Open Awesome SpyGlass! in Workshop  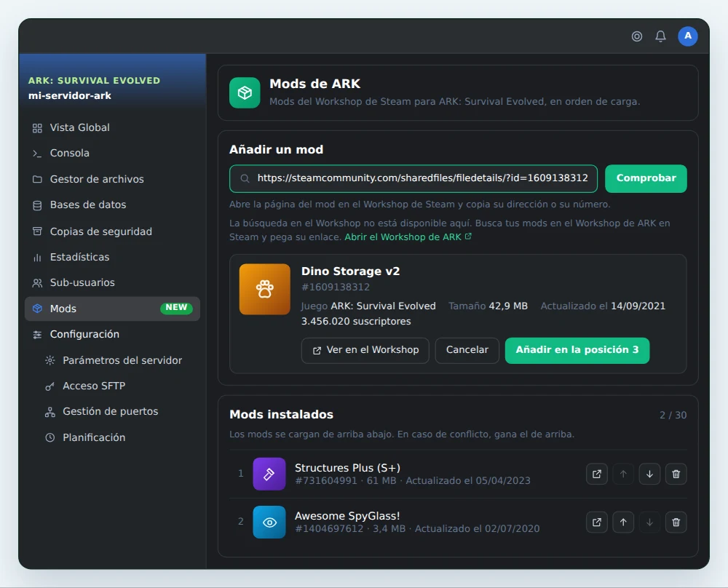coord(597,522)
